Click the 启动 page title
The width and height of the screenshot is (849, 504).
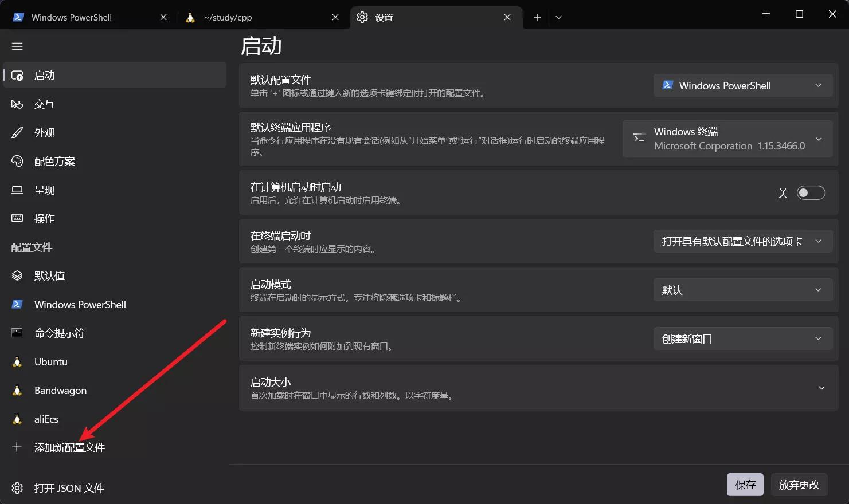click(x=261, y=46)
